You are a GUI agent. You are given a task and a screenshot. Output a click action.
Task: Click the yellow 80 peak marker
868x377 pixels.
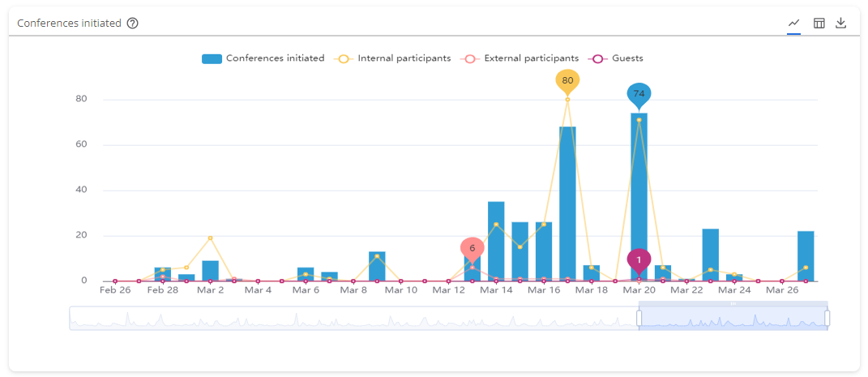coord(567,81)
